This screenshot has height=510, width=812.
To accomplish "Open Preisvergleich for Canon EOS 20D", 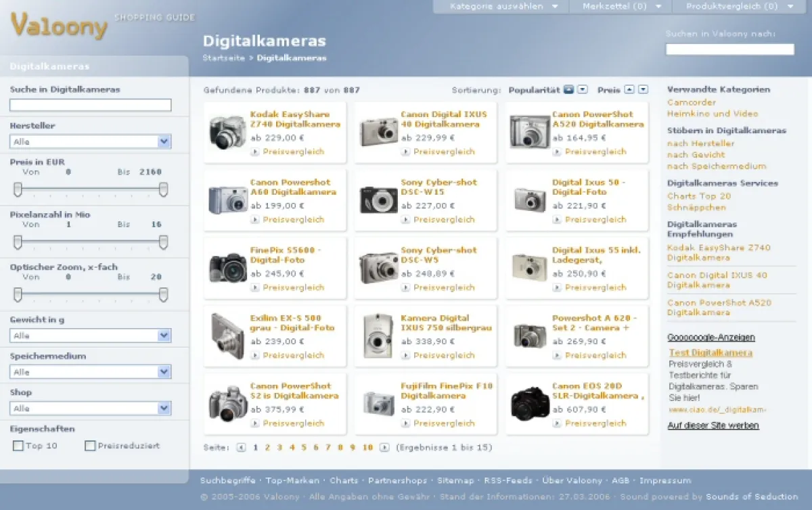I will [x=595, y=423].
